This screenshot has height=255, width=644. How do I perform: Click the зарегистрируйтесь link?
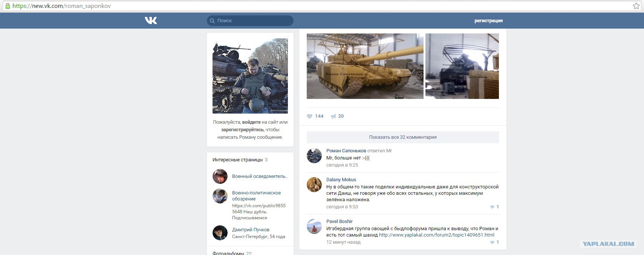242,130
